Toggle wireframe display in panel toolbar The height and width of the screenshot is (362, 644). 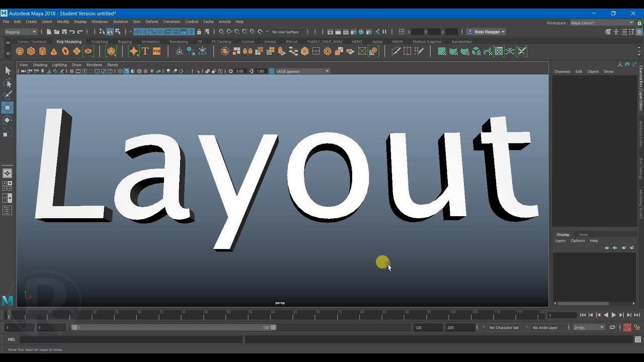[x=120, y=71]
